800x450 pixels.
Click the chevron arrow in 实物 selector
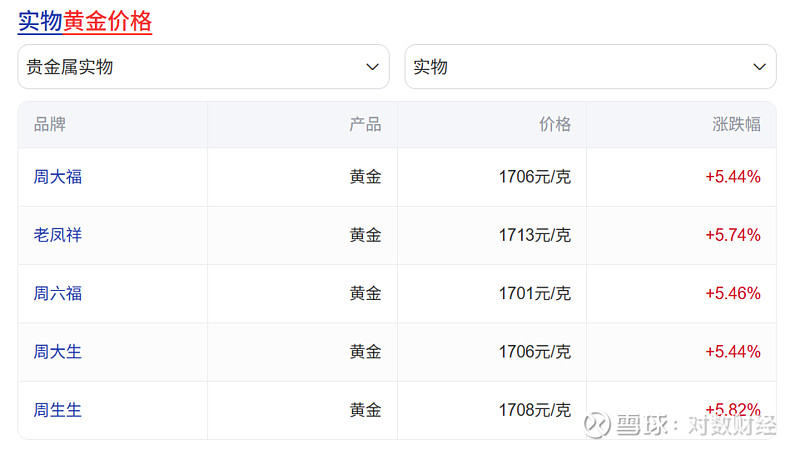758,67
